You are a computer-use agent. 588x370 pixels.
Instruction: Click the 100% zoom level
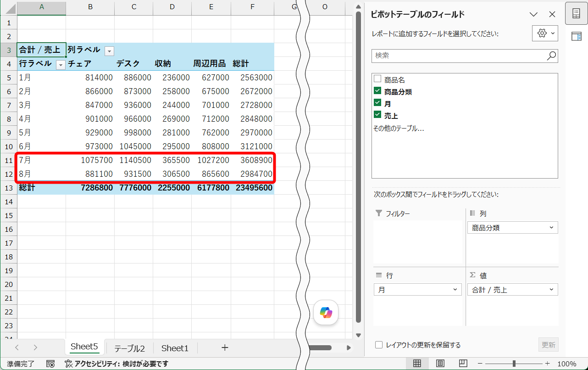click(566, 364)
